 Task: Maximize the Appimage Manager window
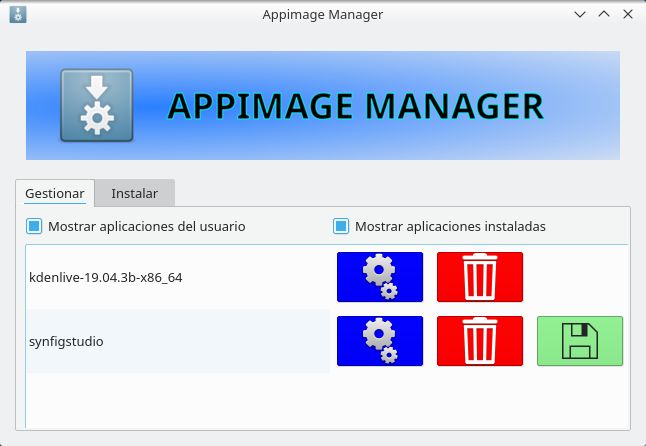[603, 15]
